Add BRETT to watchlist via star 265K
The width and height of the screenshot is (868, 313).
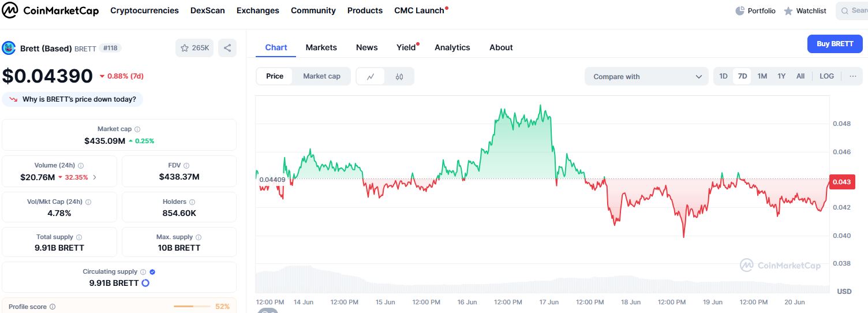point(194,48)
